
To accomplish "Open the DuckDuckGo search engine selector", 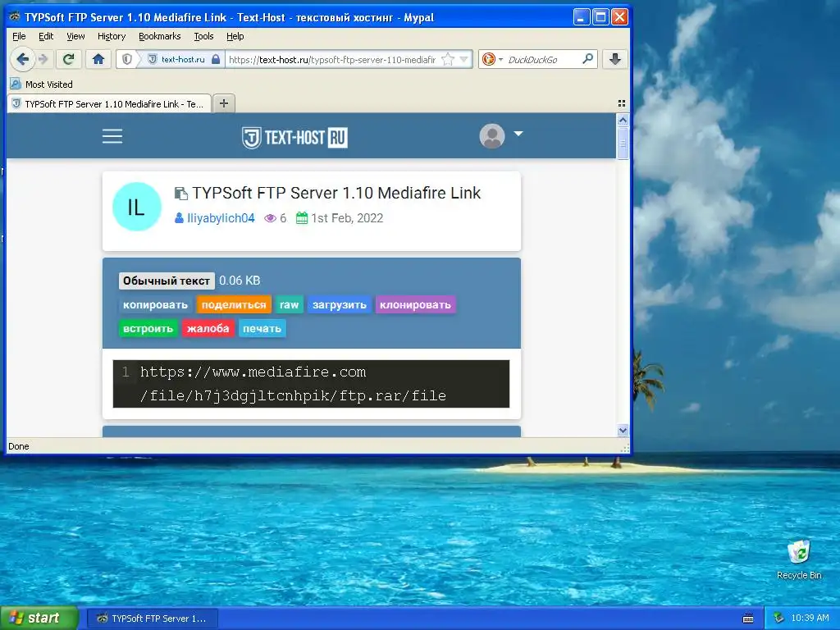I will (492, 59).
